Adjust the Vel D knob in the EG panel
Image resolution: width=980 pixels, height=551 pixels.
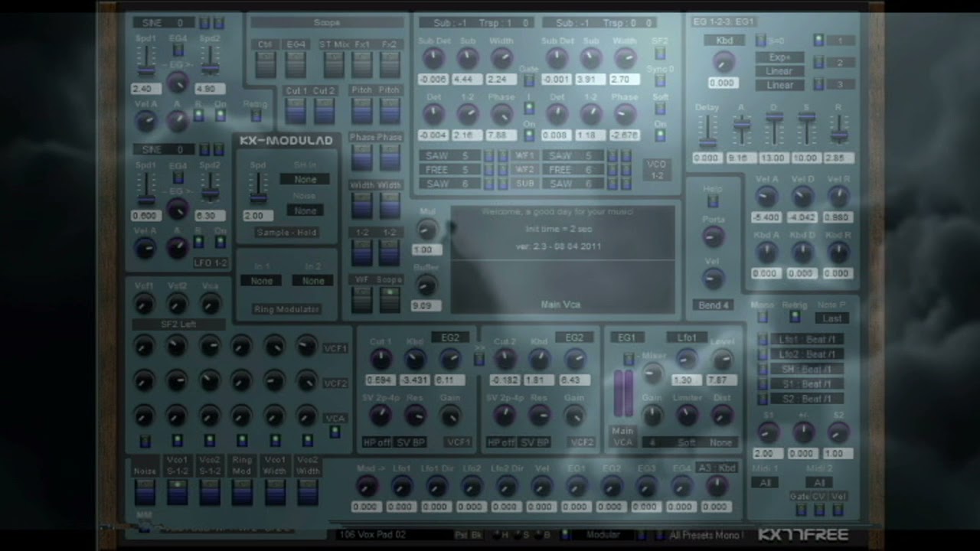coord(802,197)
